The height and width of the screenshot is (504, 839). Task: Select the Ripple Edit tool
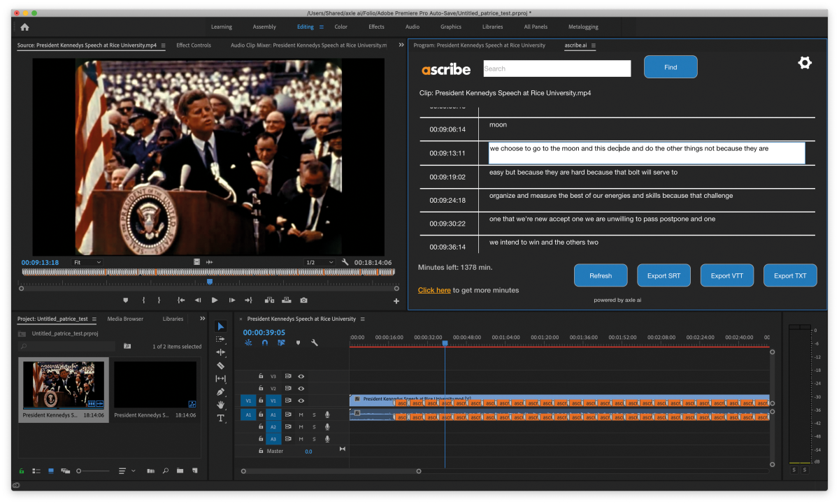[x=221, y=352]
